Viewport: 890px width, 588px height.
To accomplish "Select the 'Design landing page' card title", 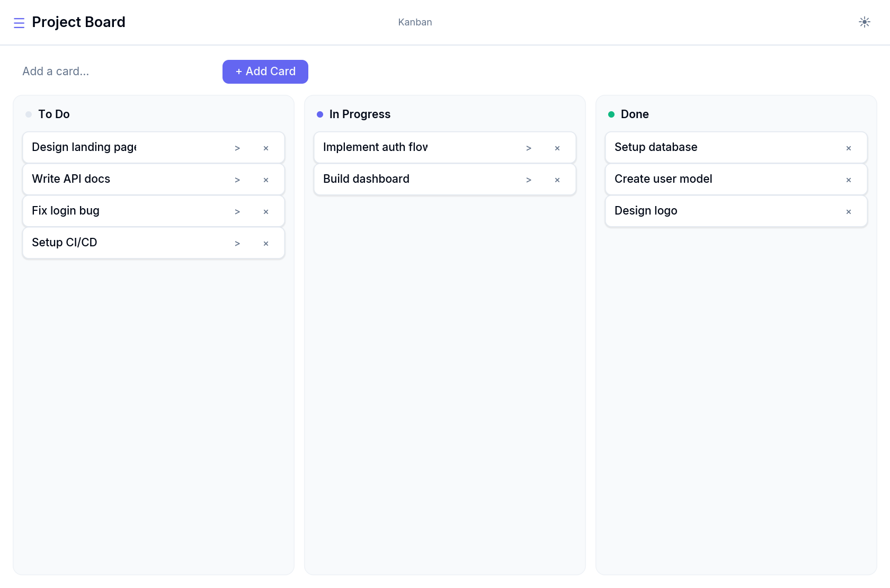I will (x=84, y=147).
